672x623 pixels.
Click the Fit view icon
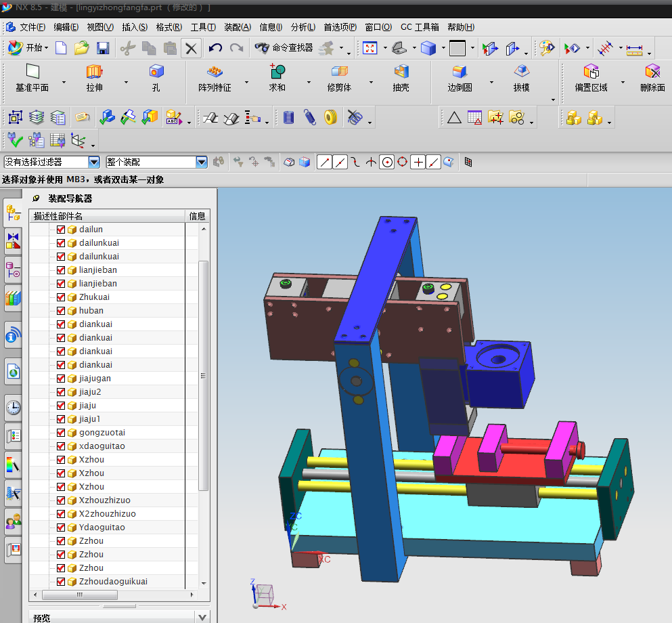click(369, 47)
